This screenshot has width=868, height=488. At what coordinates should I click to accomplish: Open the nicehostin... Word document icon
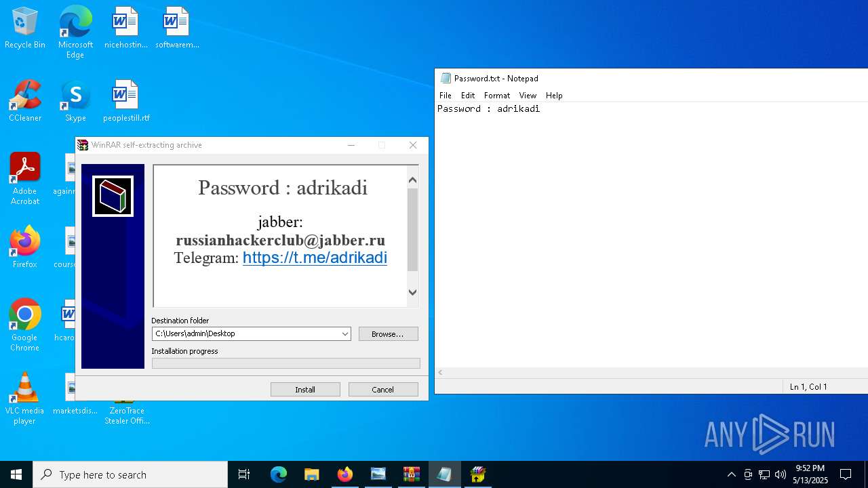point(125,28)
